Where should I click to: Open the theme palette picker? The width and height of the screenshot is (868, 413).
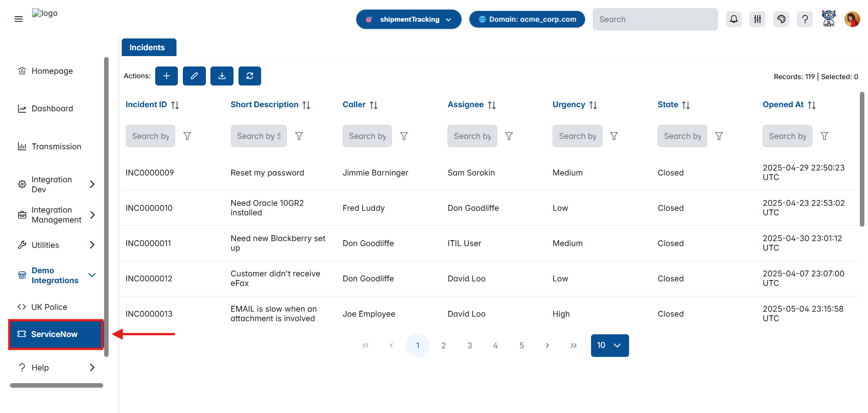781,19
